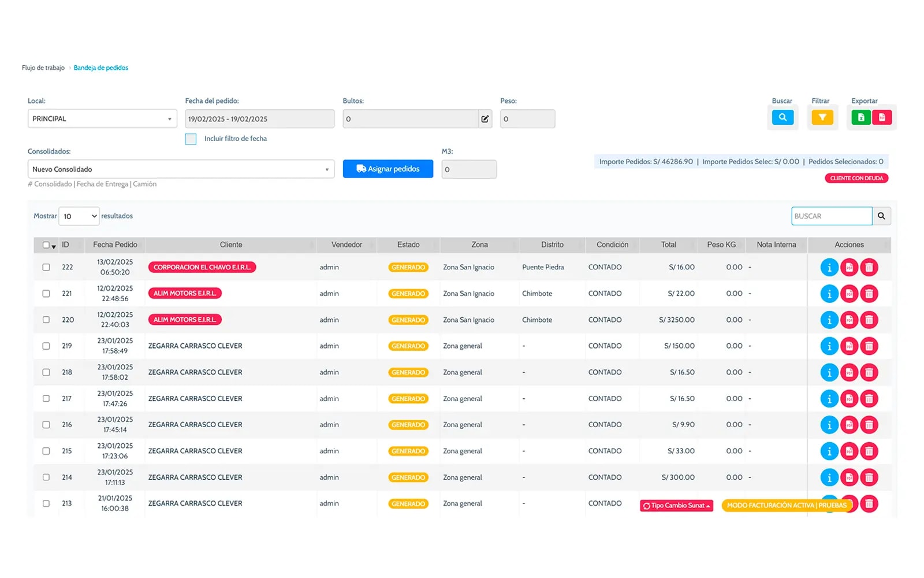Sort by Zona column header
This screenshot has width=924, height=578.
(x=479, y=245)
